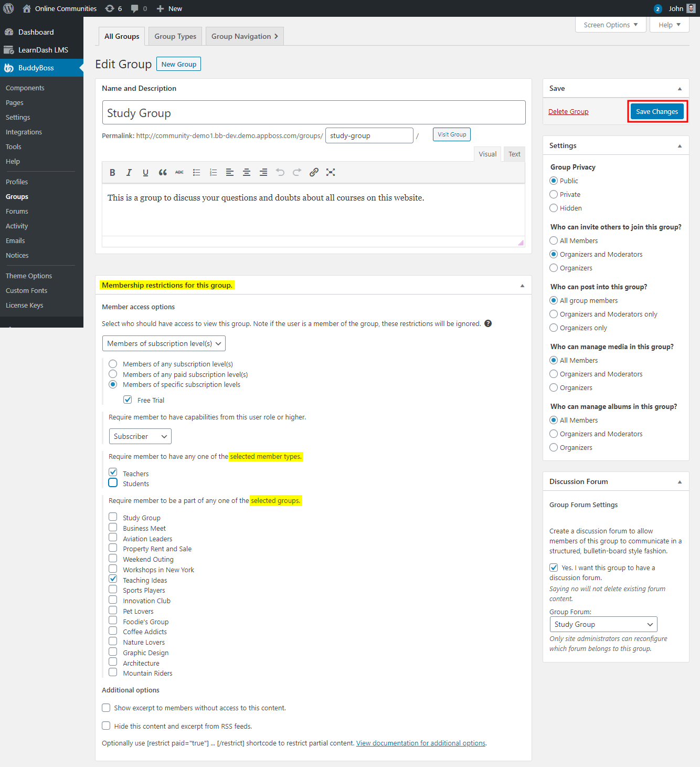Apply italic formatting in the editor
This screenshot has width=700, height=767.
(x=129, y=172)
